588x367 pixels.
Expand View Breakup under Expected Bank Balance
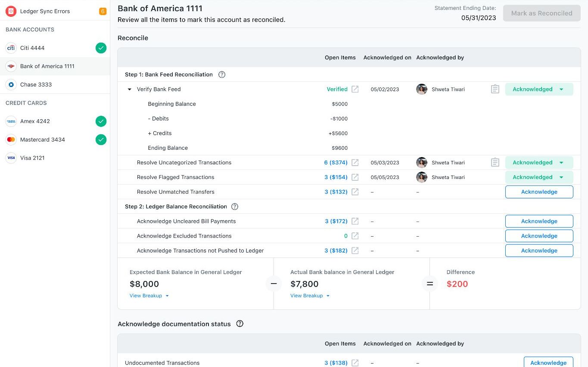[x=149, y=296]
